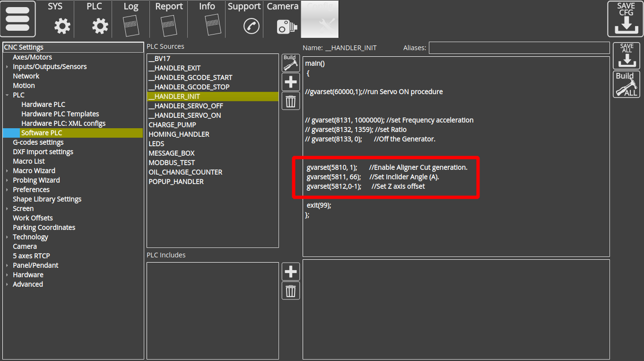The height and width of the screenshot is (361, 644).
Task: Delete the selected PLC source
Action: pyautogui.click(x=290, y=101)
